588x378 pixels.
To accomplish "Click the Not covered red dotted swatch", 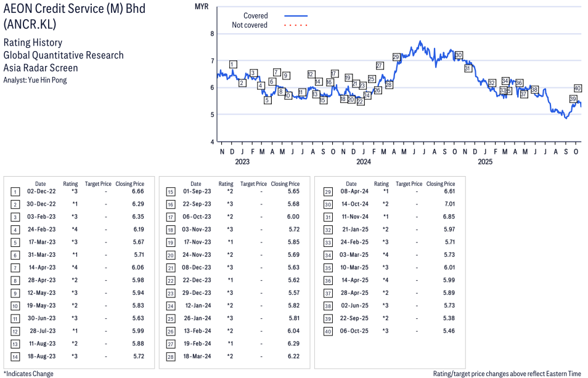I will pos(296,25).
